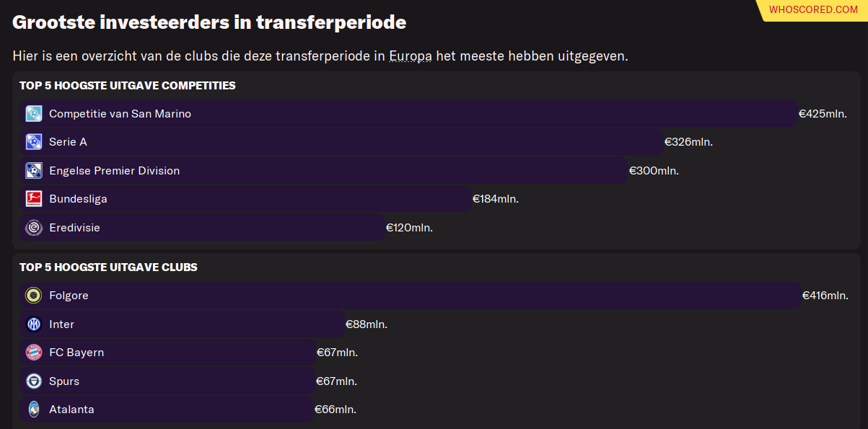Open the Europa link in the description
The image size is (868, 429).
[x=410, y=56]
